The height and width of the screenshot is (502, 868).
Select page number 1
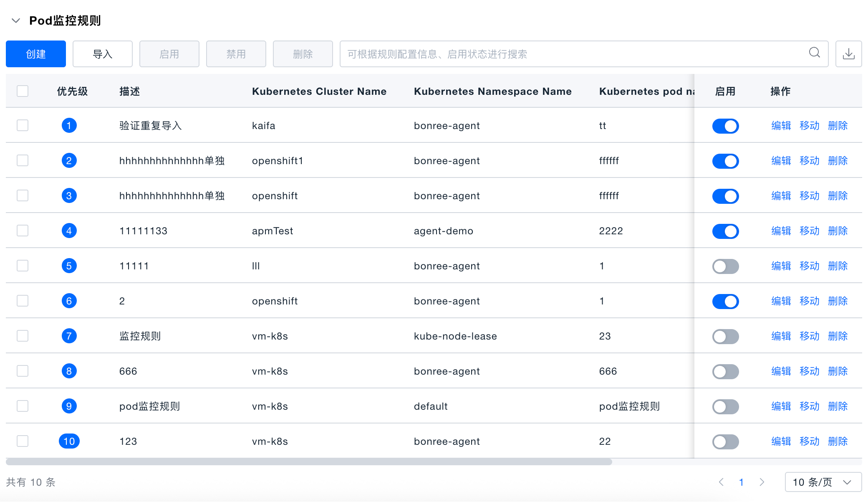point(742,482)
